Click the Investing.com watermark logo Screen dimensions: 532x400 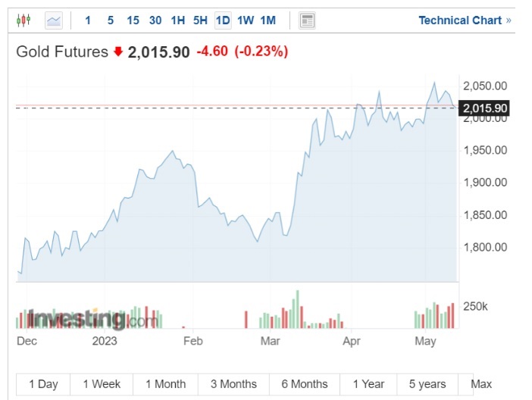pyautogui.click(x=89, y=319)
